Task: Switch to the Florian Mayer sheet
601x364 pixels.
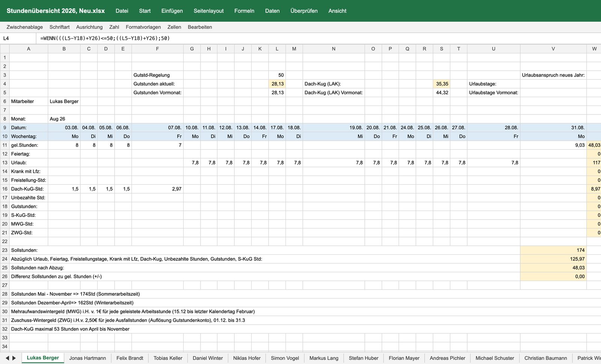Action: click(404, 358)
